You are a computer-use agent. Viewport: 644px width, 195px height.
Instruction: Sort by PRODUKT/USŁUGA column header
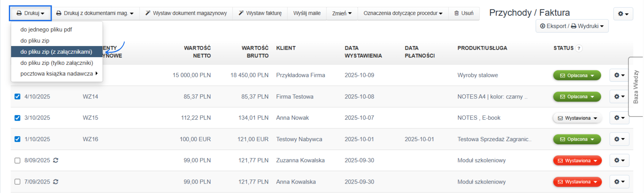482,48
